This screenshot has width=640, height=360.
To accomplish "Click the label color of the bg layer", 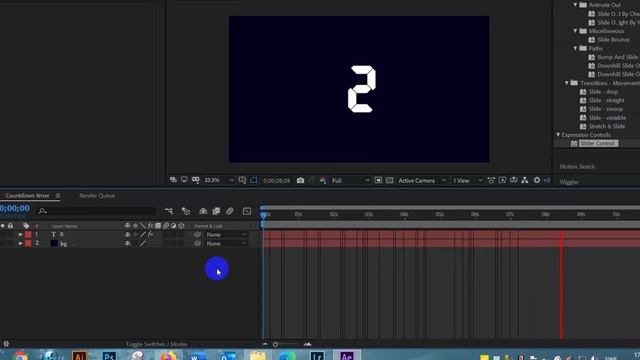I will (x=28, y=243).
